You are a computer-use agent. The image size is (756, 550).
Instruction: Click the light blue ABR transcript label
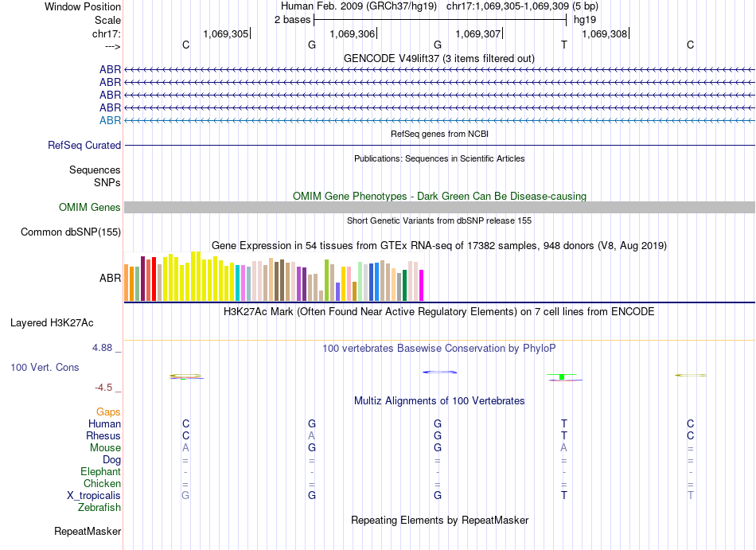coord(110,120)
